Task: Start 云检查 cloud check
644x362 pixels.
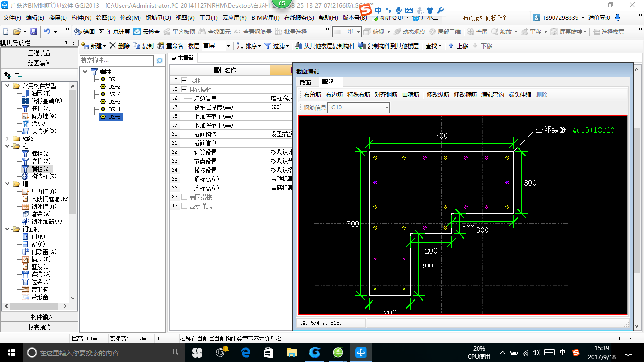Action: pyautogui.click(x=147, y=32)
